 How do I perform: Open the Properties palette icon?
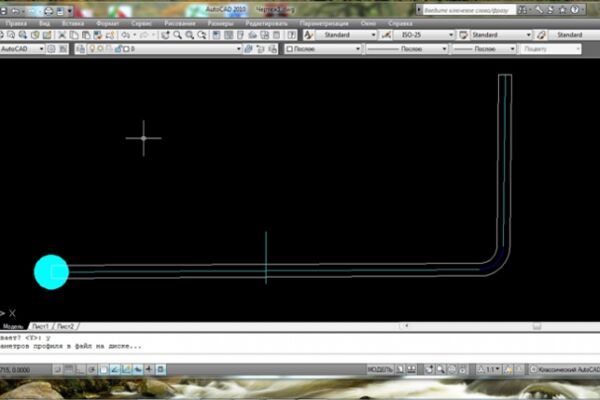(x=216, y=35)
